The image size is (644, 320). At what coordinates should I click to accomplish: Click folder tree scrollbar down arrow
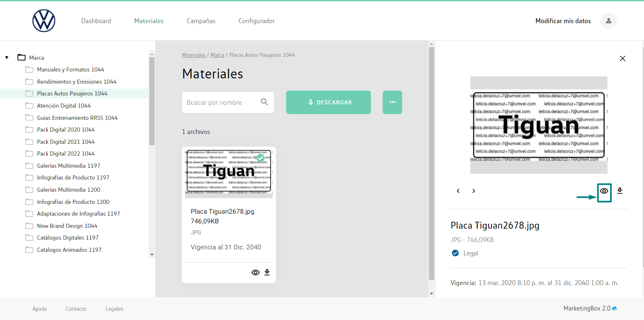point(152,255)
